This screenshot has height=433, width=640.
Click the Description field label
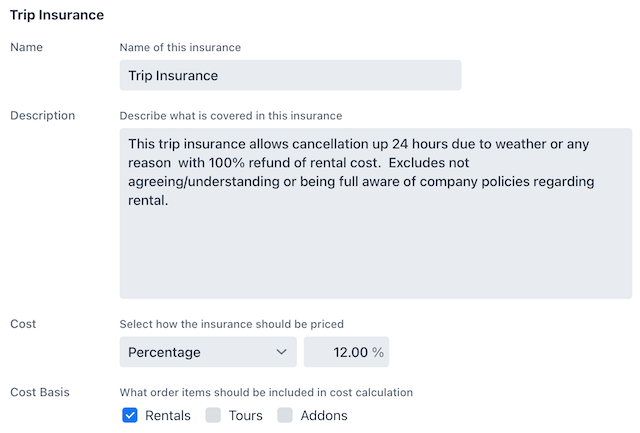click(x=43, y=115)
